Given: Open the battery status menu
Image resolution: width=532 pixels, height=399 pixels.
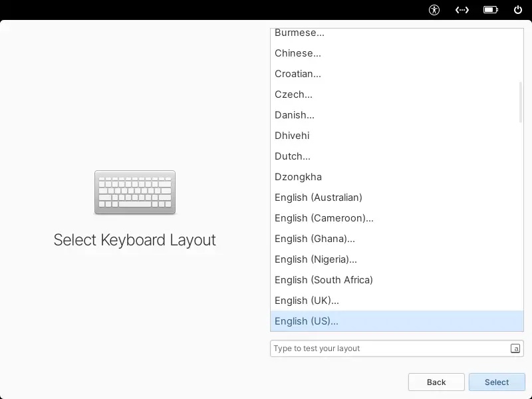Looking at the screenshot, I should click(x=491, y=9).
